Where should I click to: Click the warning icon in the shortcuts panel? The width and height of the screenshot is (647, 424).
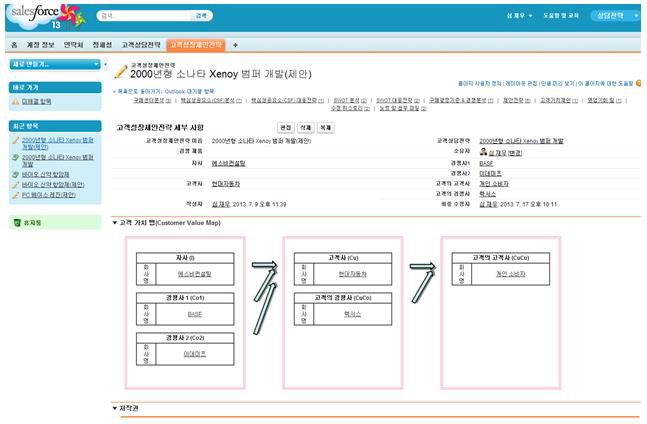[x=16, y=101]
